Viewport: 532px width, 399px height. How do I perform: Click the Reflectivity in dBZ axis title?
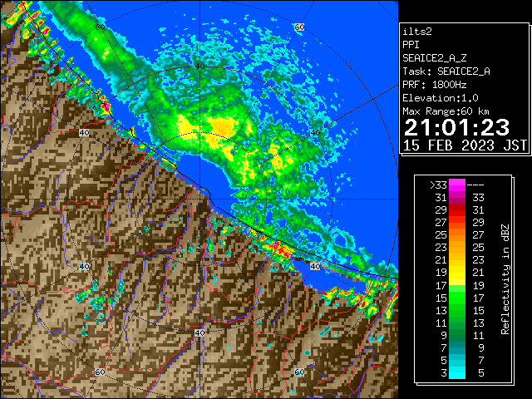click(x=505, y=279)
